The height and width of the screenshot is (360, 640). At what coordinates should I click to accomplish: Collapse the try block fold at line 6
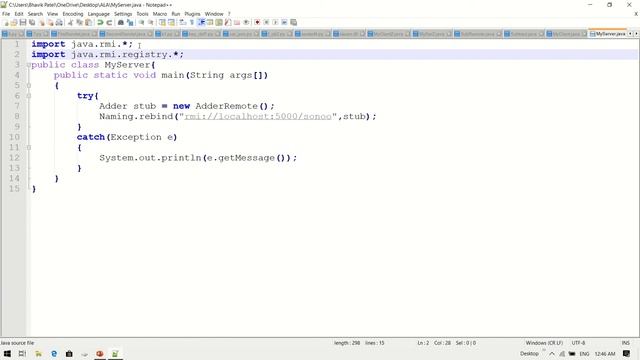(29, 96)
